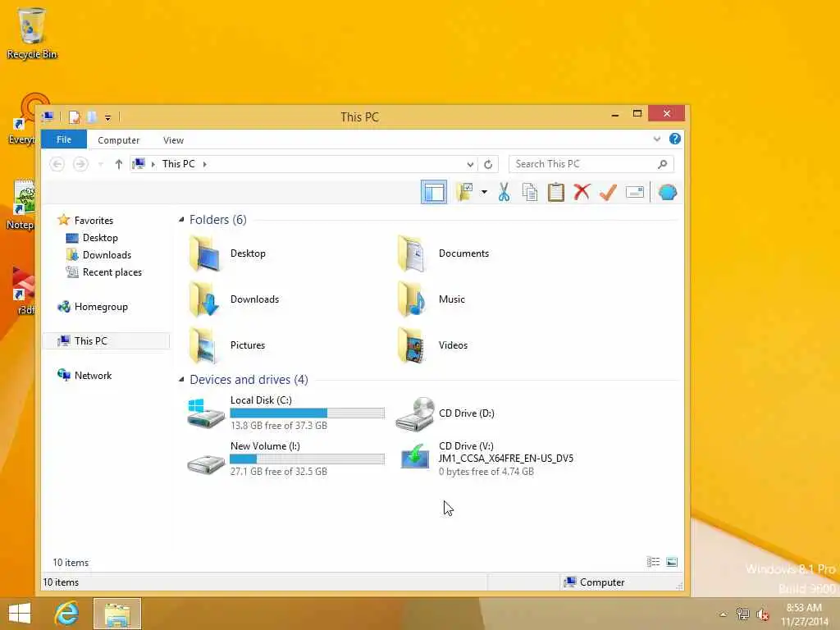Open the Computer ribbon tab
Image resolution: width=840 pixels, height=630 pixels.
coord(118,139)
